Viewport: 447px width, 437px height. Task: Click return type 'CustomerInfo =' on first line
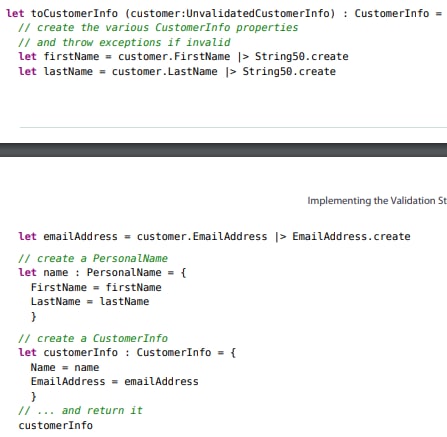click(x=398, y=13)
